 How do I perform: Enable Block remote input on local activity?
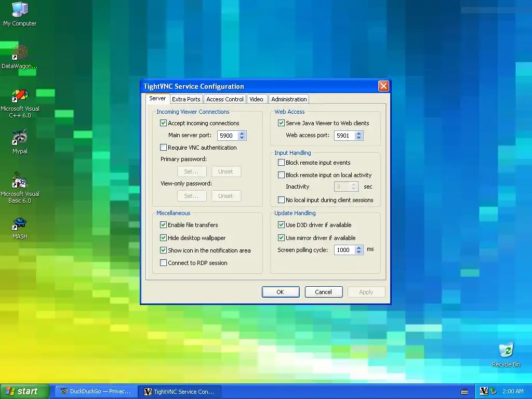[281, 175]
